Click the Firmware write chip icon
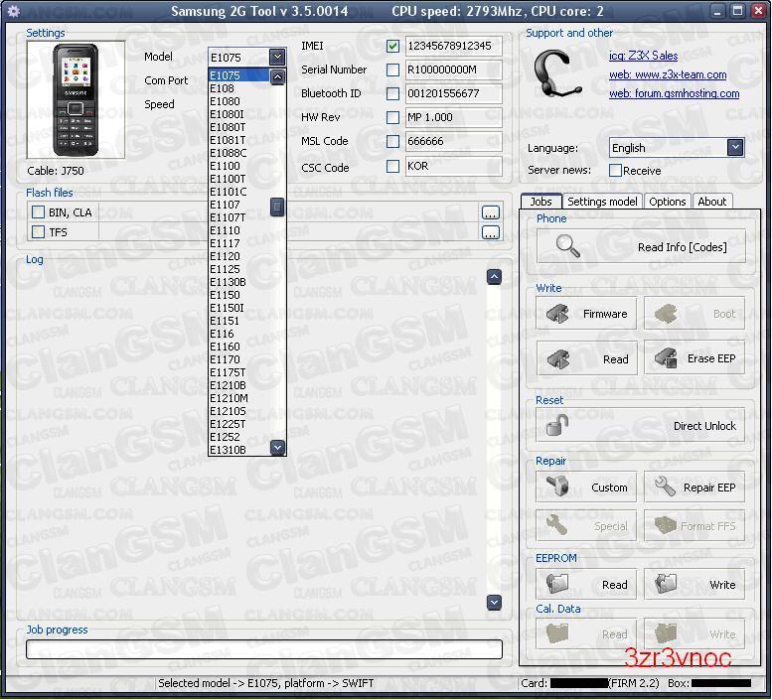Image resolution: width=772 pixels, height=700 pixels. [557, 314]
